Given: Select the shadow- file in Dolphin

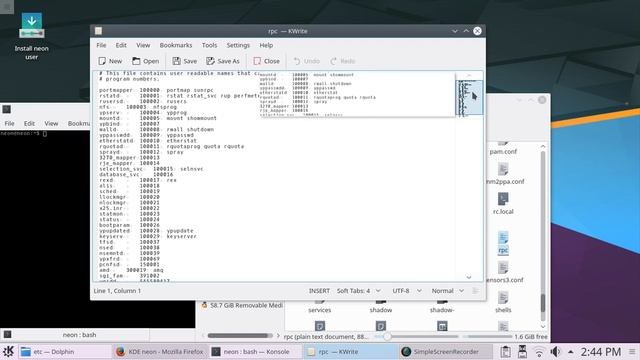Looking at the screenshot, I should (442, 307).
